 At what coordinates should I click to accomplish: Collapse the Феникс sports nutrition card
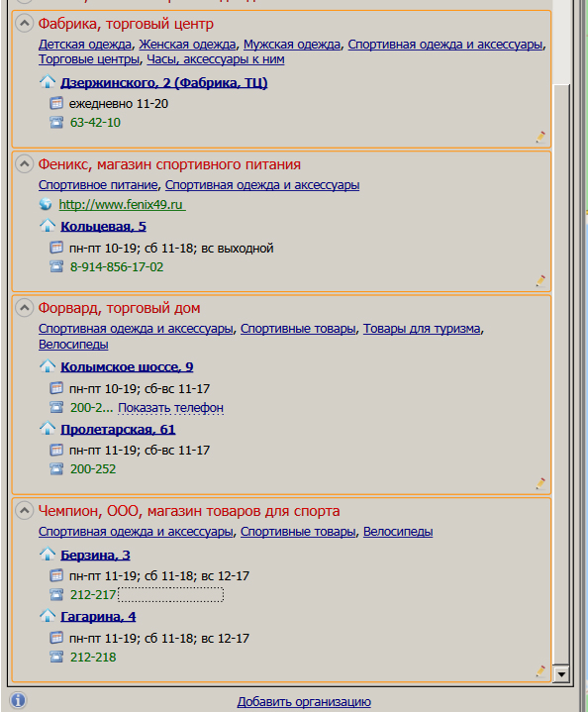tap(24, 163)
